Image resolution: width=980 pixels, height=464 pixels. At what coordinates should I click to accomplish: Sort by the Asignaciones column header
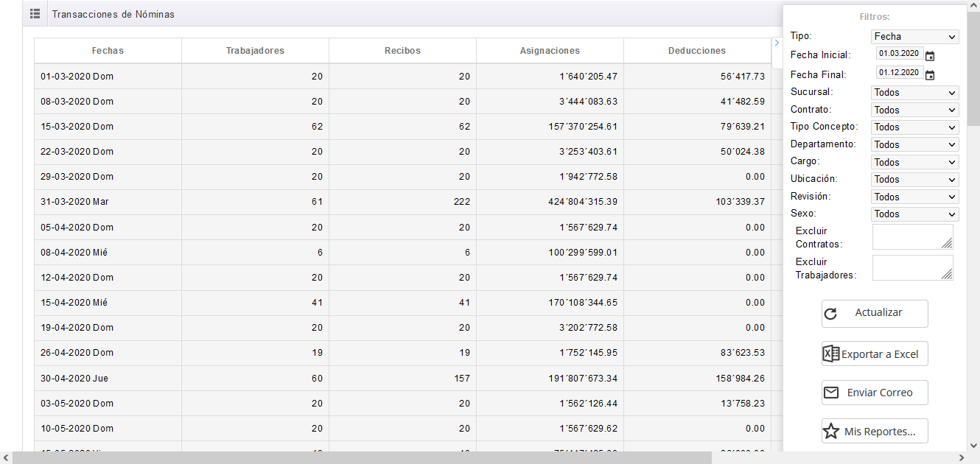tap(550, 51)
